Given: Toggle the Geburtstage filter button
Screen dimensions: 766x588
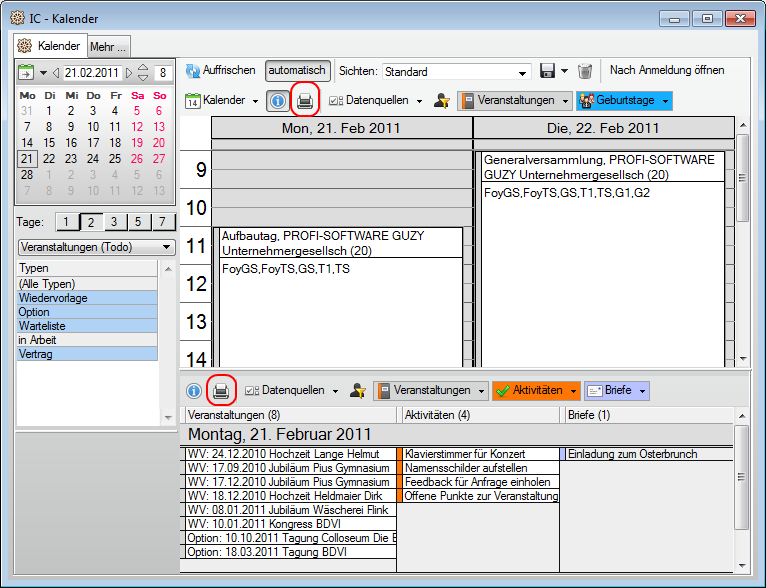Looking at the screenshot, I should [624, 100].
